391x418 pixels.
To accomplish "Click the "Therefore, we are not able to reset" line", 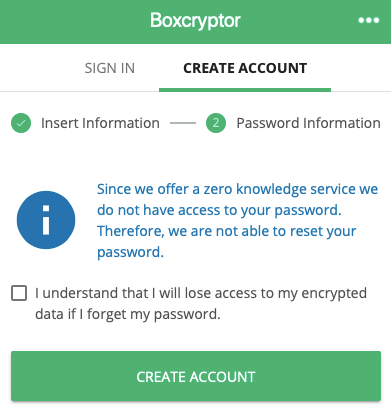I will 227,231.
